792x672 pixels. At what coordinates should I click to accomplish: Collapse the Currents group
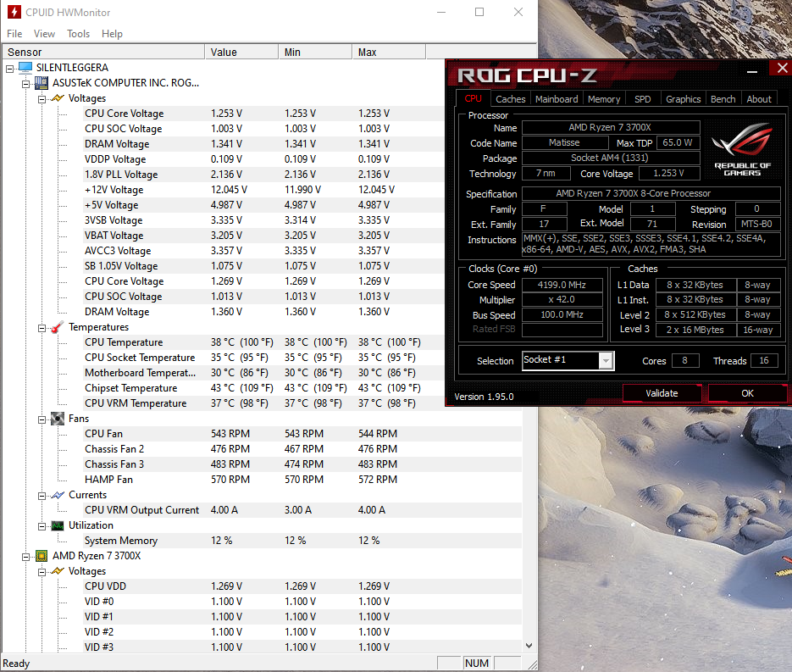tap(42, 496)
